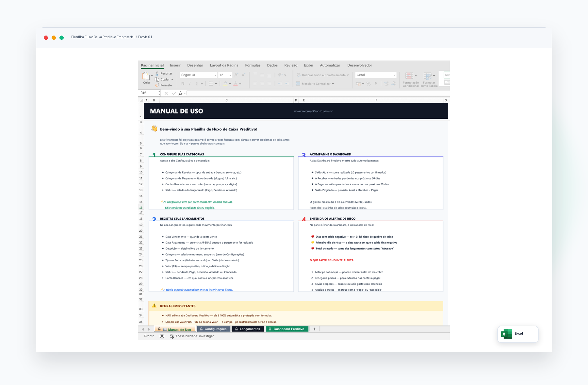Align text to middle of cell
This screenshot has height=385, width=588.
262,75
